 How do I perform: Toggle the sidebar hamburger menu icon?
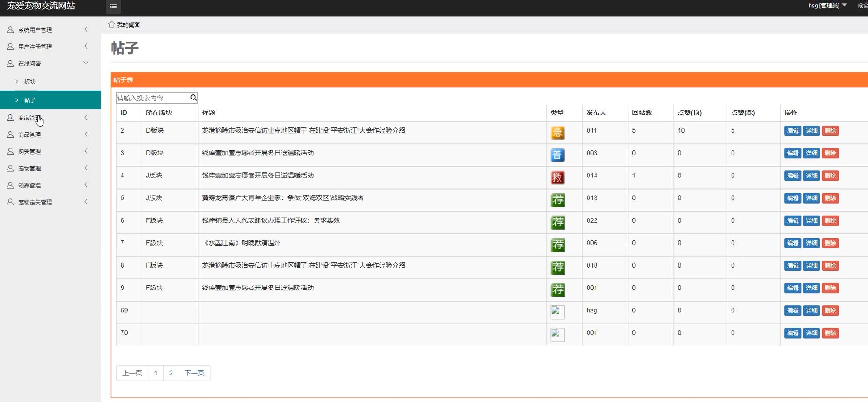[113, 6]
